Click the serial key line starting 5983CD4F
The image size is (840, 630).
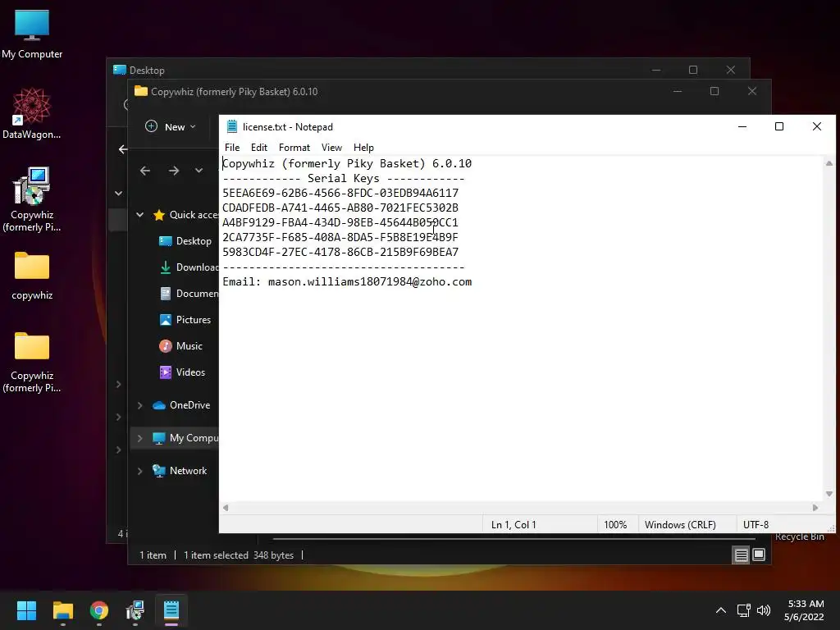pyautogui.click(x=340, y=252)
